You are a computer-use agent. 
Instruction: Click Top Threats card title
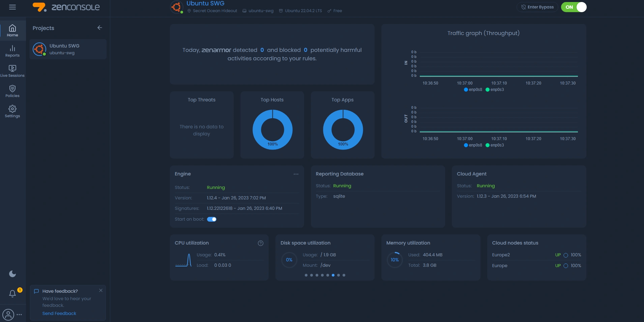point(202,100)
